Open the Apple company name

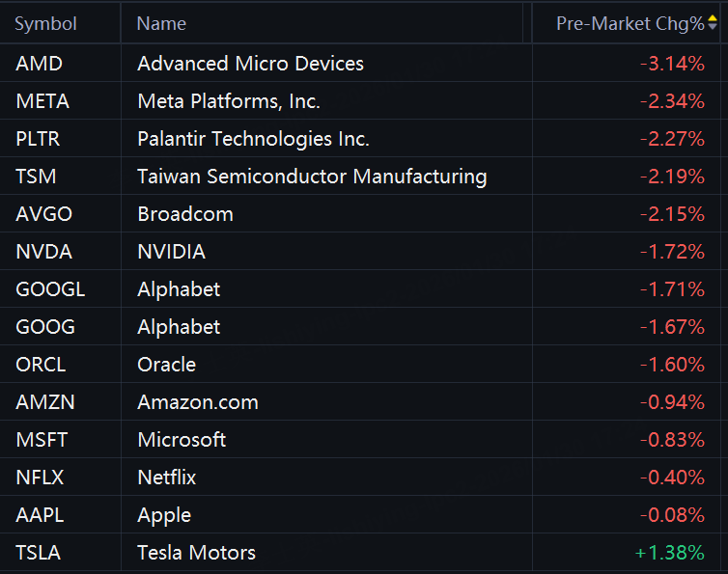[164, 515]
